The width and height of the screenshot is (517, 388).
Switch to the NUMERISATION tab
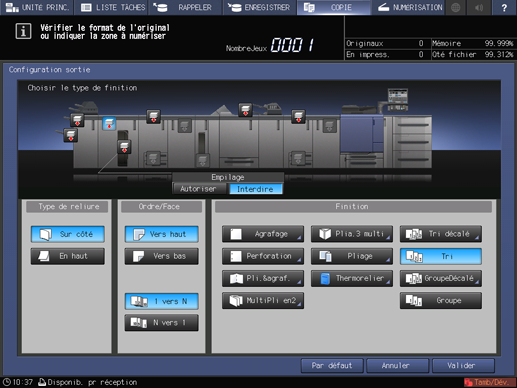[x=410, y=7]
